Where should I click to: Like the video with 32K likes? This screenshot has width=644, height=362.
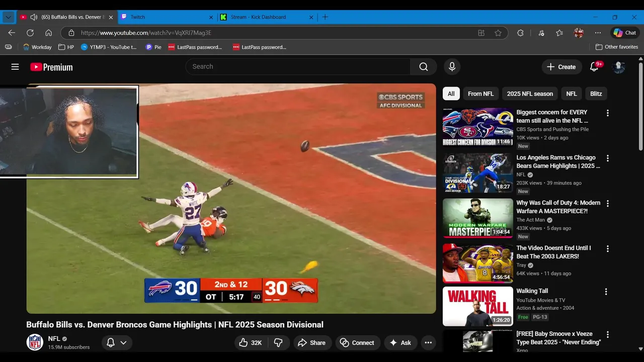tap(250, 343)
